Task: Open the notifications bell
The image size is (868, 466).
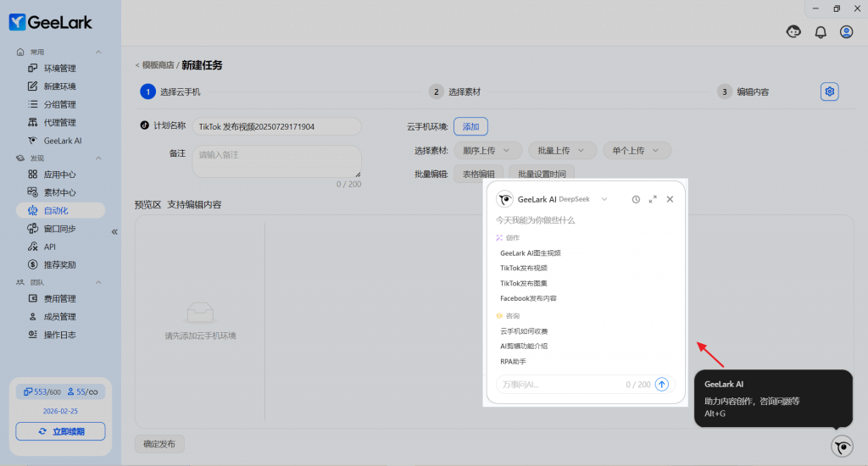Action: click(x=821, y=32)
